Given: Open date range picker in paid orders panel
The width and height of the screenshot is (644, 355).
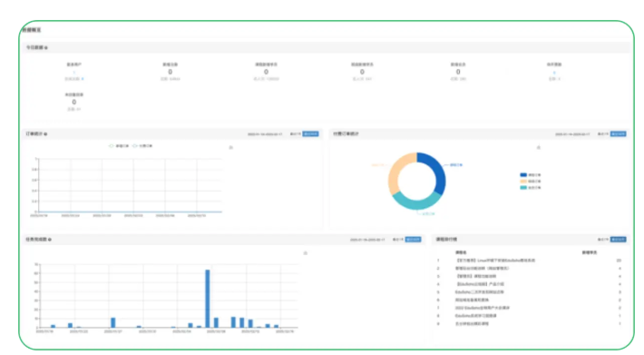Looking at the screenshot, I should pyautogui.click(x=572, y=134).
